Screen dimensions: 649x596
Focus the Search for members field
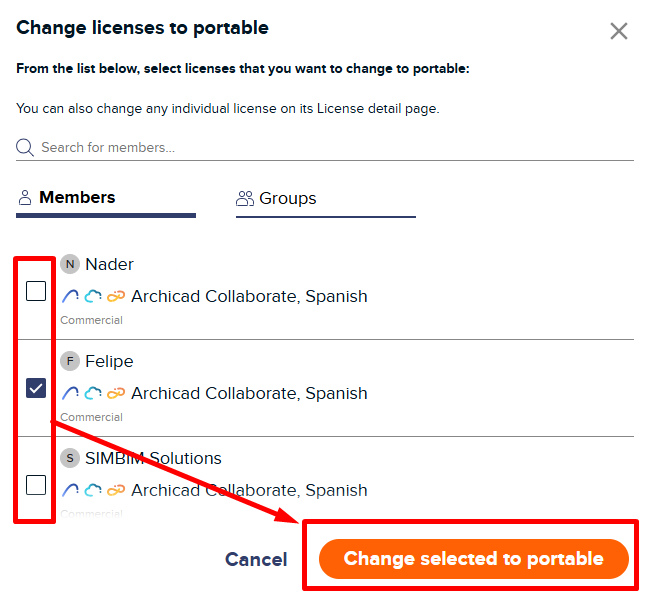pos(330,148)
